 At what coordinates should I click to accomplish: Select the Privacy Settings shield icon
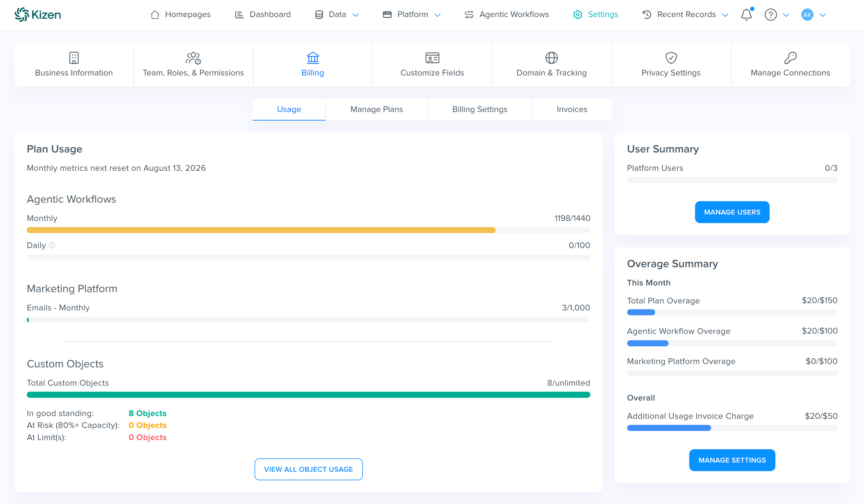671,58
